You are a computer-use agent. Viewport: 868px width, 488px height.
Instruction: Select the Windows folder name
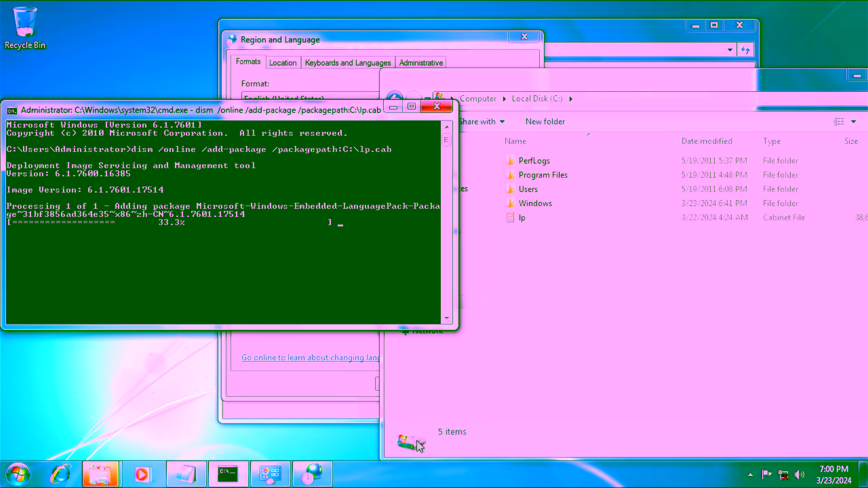[x=535, y=203]
